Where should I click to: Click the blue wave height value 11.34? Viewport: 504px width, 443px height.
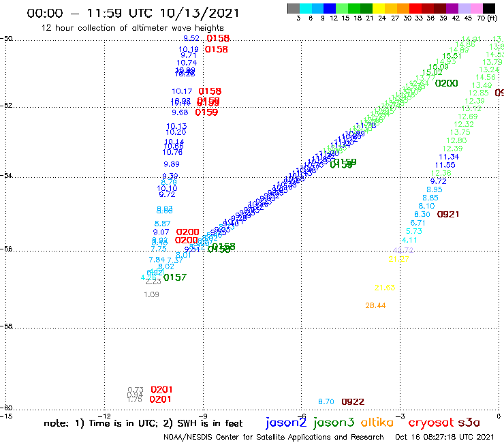449,157
